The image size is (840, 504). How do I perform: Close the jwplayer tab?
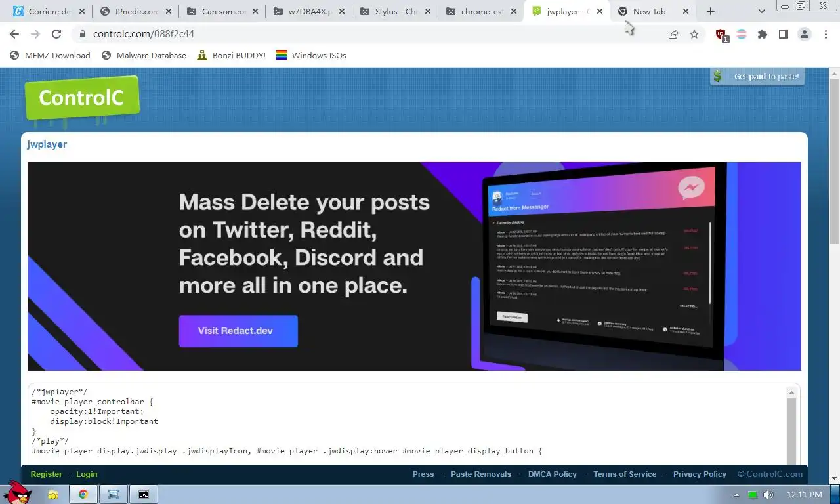click(x=600, y=11)
